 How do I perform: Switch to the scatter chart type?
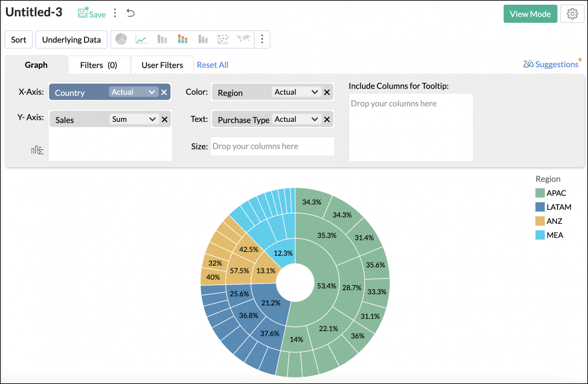[x=223, y=39]
